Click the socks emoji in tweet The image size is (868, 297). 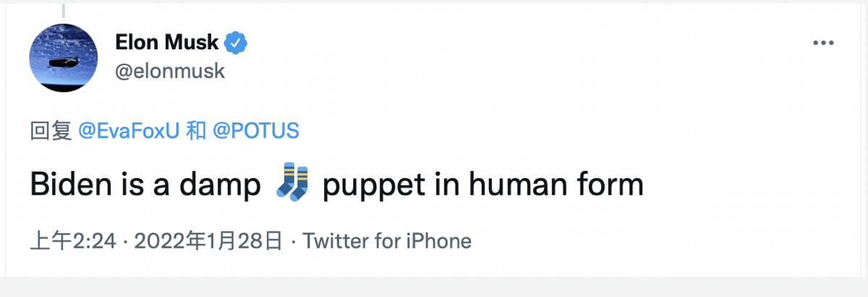click(x=292, y=184)
